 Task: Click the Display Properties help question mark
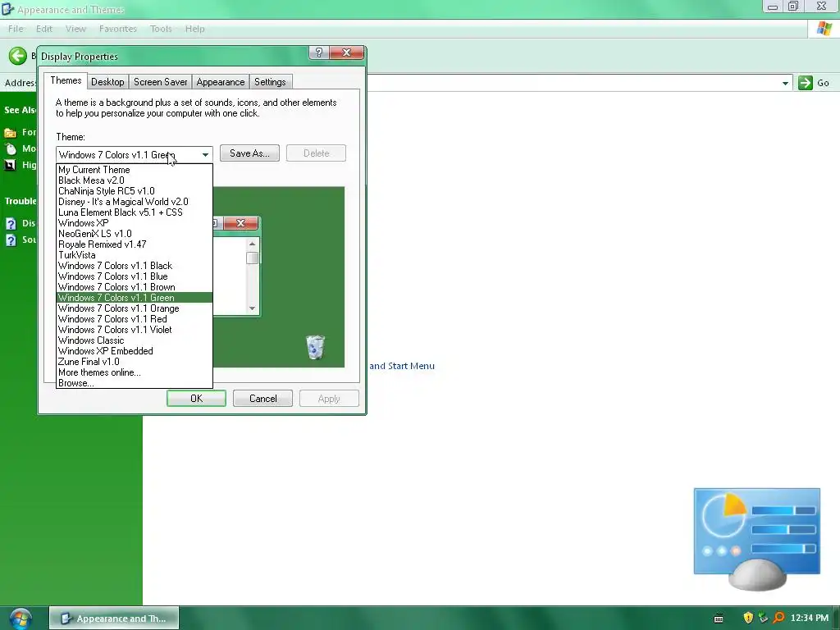pyautogui.click(x=319, y=52)
